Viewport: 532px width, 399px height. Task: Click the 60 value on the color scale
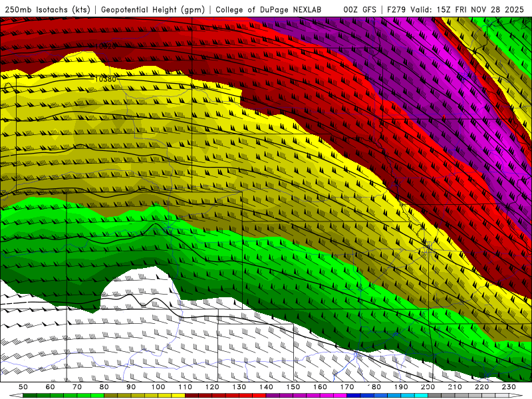click(50, 387)
